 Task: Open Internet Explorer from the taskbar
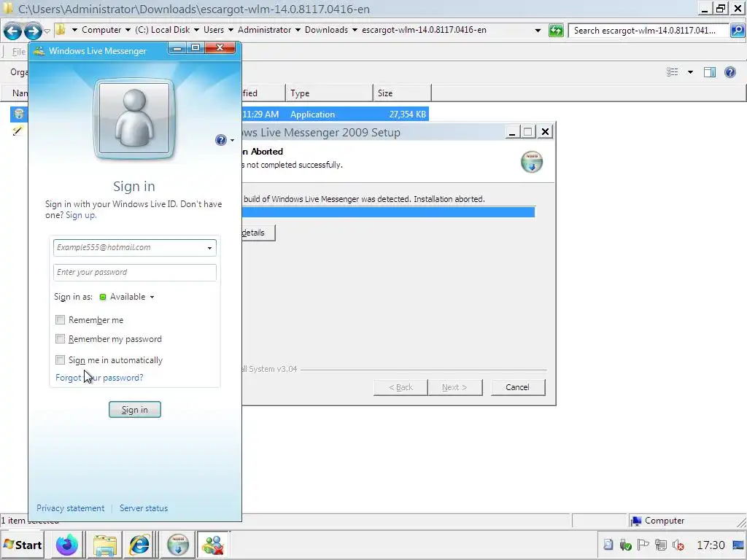(x=139, y=545)
